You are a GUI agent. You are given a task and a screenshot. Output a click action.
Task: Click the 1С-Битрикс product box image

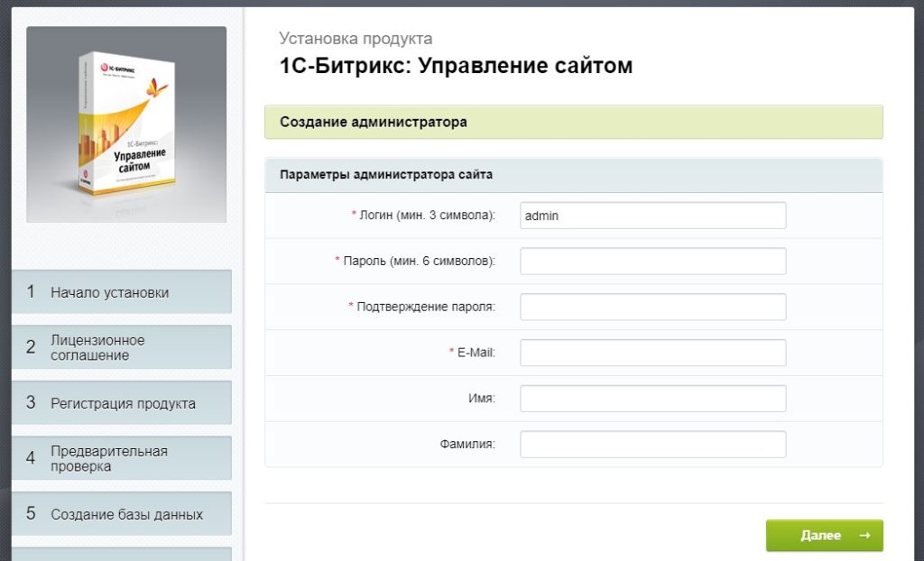click(x=126, y=124)
